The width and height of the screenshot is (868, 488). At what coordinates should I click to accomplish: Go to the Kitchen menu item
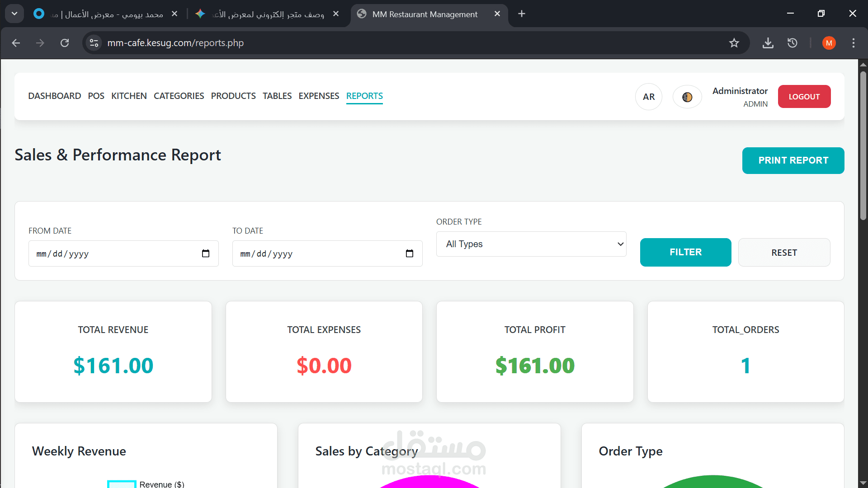[x=129, y=96]
